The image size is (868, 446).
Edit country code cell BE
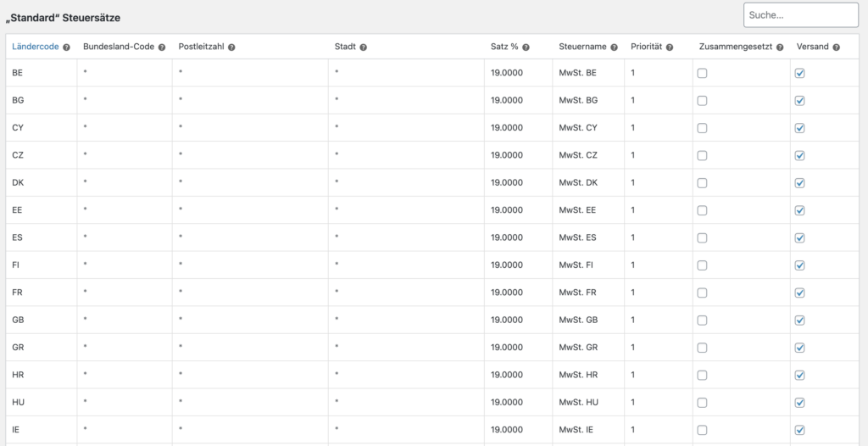(42, 73)
